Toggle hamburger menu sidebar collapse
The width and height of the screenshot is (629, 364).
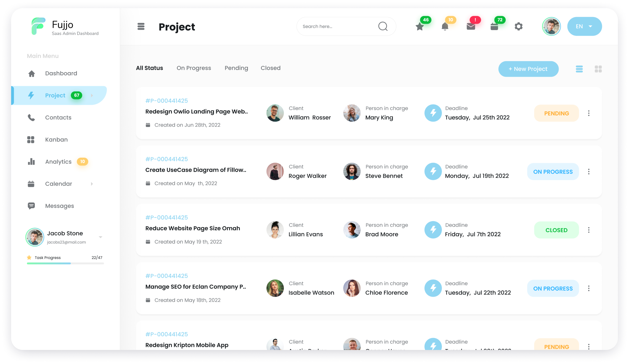pyautogui.click(x=141, y=26)
